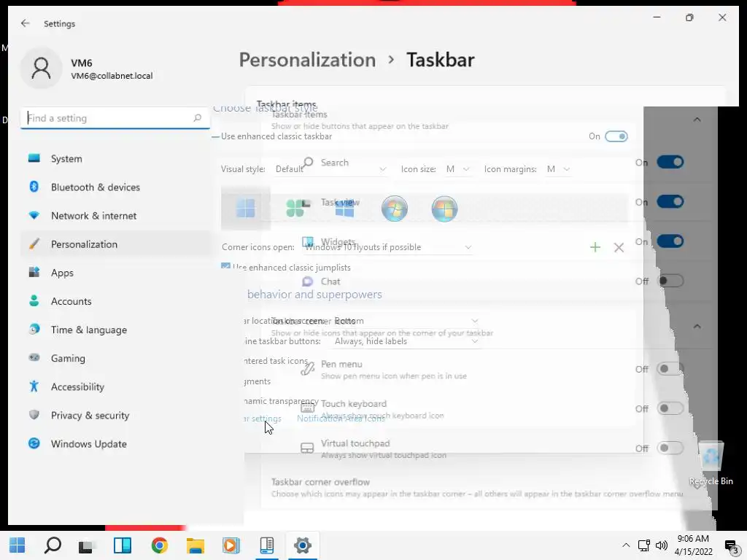Image resolution: width=747 pixels, height=560 pixels.
Task: Collapse the Taskbar corner icons chevron
Action: pos(697,327)
